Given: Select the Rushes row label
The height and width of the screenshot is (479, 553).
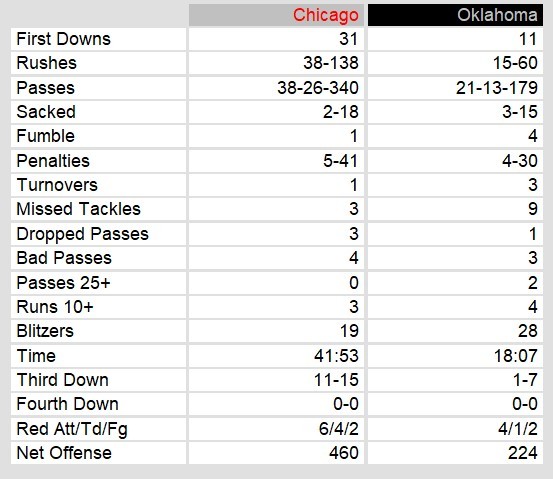Looking at the screenshot, I should (47, 63).
